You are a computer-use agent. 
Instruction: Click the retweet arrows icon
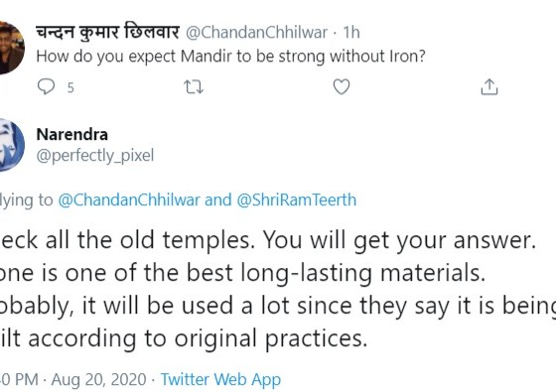pyautogui.click(x=194, y=87)
